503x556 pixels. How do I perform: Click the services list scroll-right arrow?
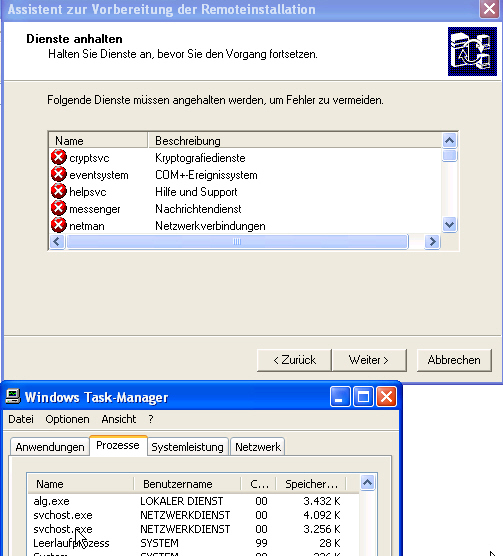point(432,241)
